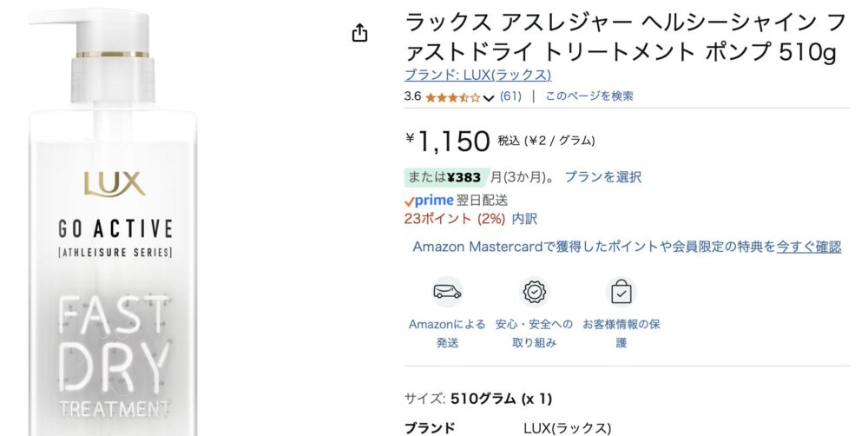
Task: Open the Amazon delivery truck icon
Action: 447,292
